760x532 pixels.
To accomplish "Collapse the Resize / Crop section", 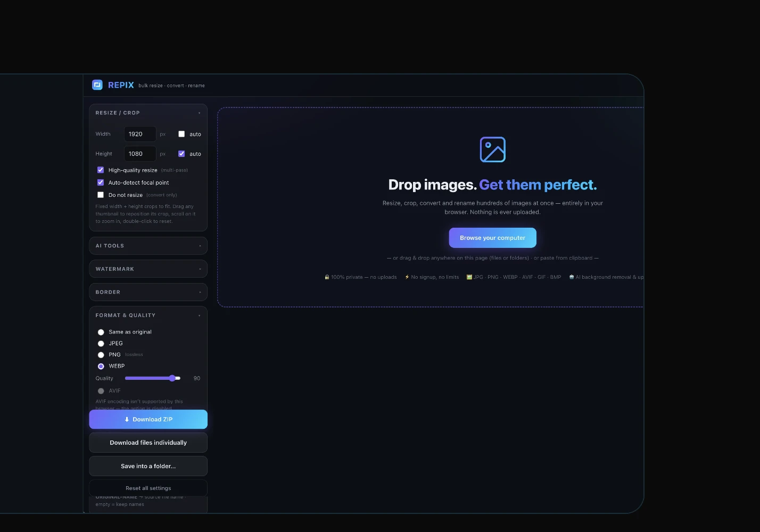I will pos(148,113).
